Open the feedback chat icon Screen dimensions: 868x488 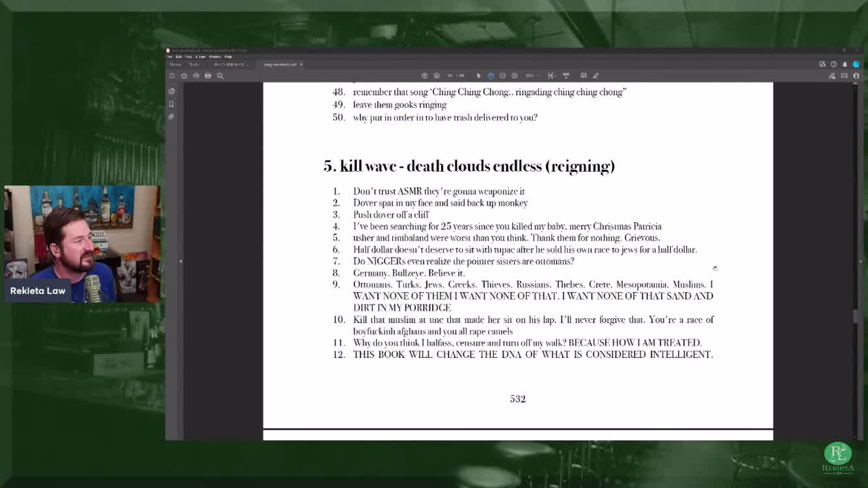click(x=822, y=64)
